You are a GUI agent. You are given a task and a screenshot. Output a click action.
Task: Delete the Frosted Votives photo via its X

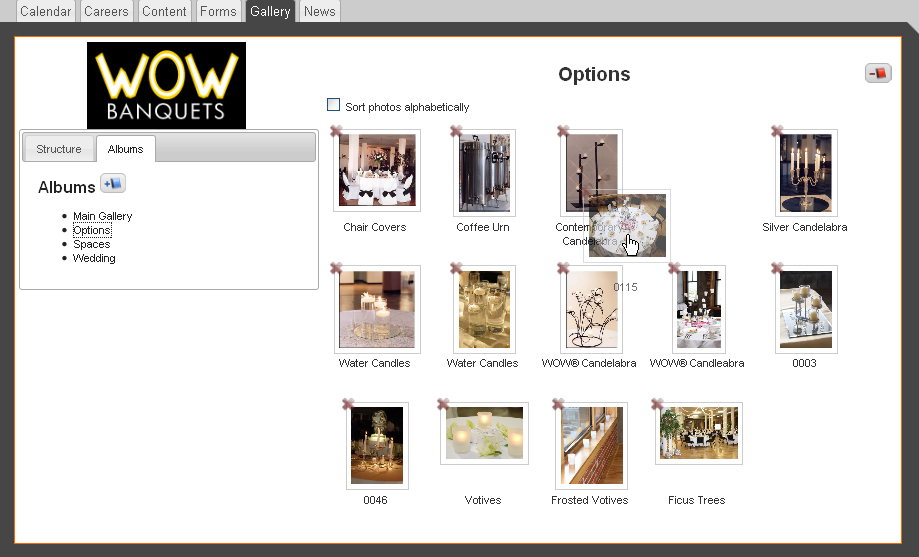click(x=558, y=404)
